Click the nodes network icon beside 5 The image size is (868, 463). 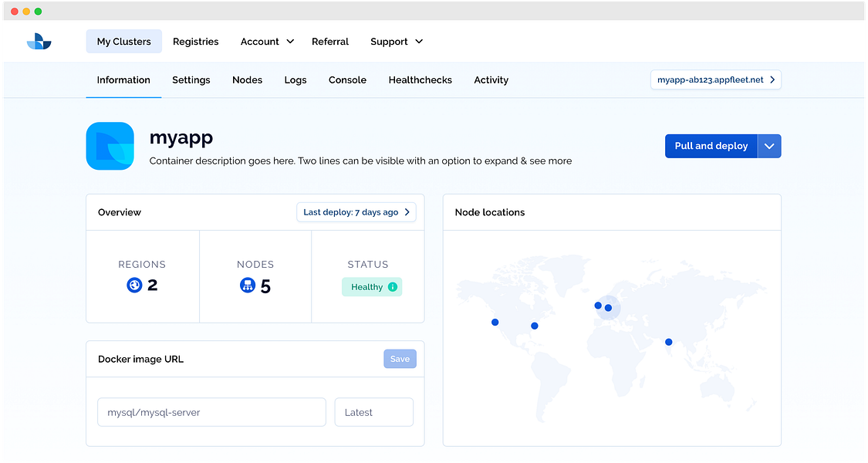tap(248, 286)
